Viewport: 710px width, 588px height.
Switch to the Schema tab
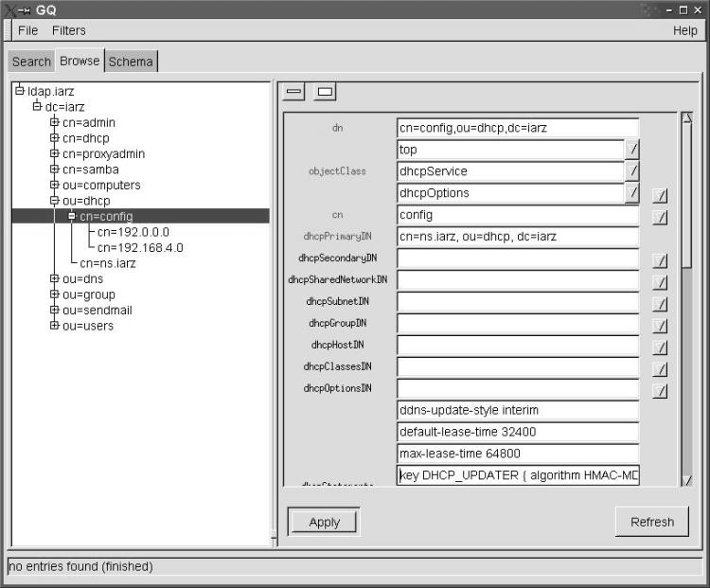click(131, 62)
